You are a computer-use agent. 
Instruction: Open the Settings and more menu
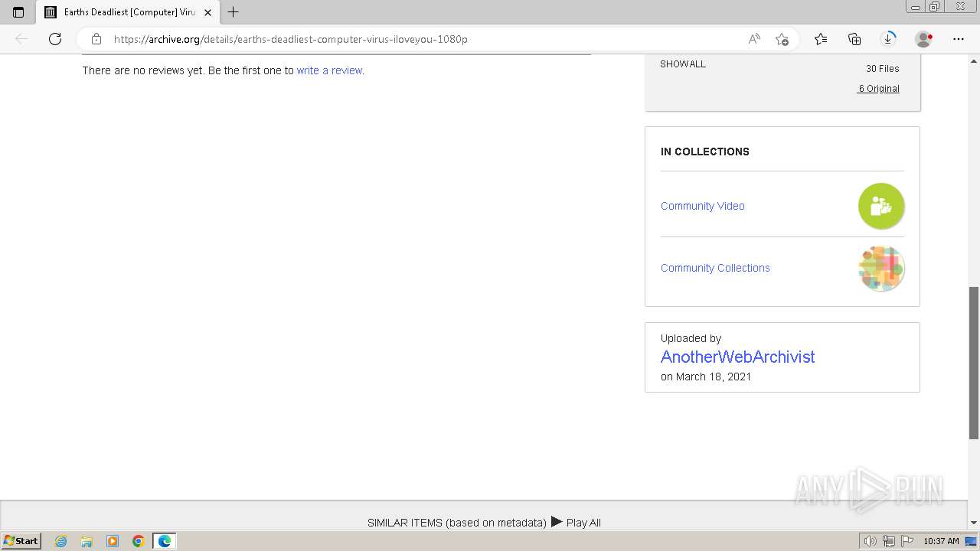click(959, 39)
